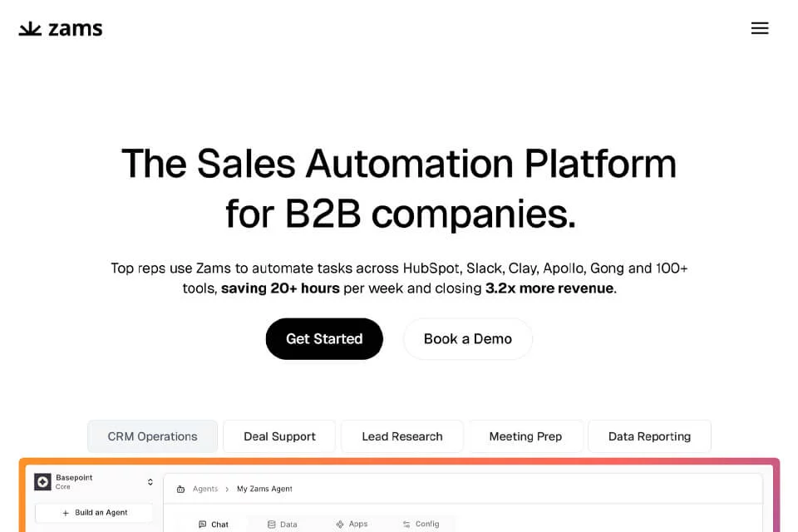Click the Apps grid icon

pyautogui.click(x=340, y=525)
